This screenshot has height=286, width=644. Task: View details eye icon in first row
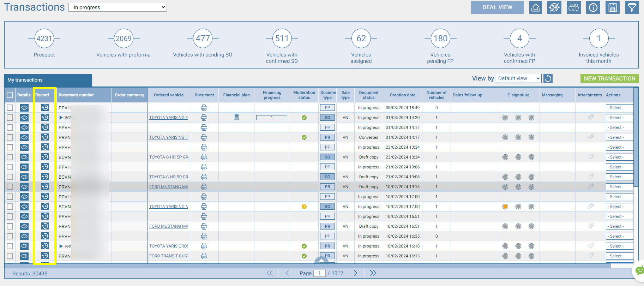pyautogui.click(x=24, y=108)
